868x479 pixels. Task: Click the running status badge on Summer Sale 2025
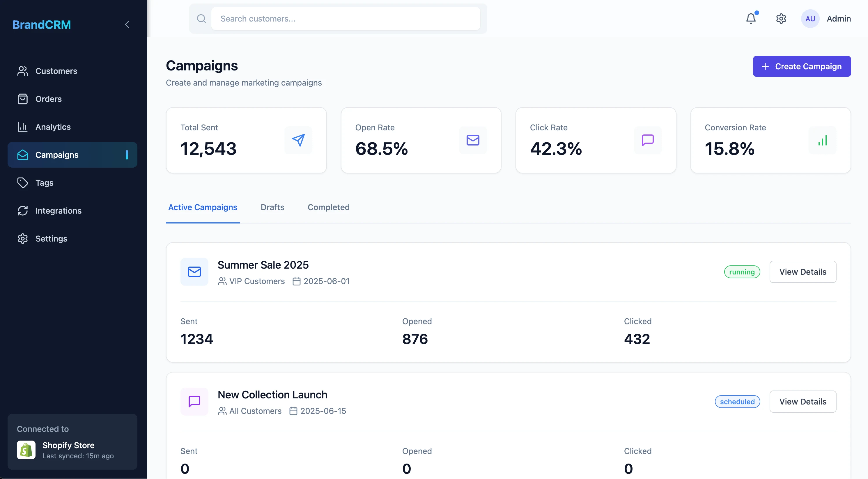pyautogui.click(x=742, y=272)
